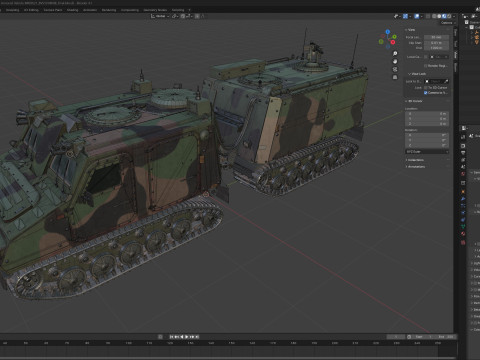Open the Material properties tab icon
480x360 pixels.
coord(463,233)
